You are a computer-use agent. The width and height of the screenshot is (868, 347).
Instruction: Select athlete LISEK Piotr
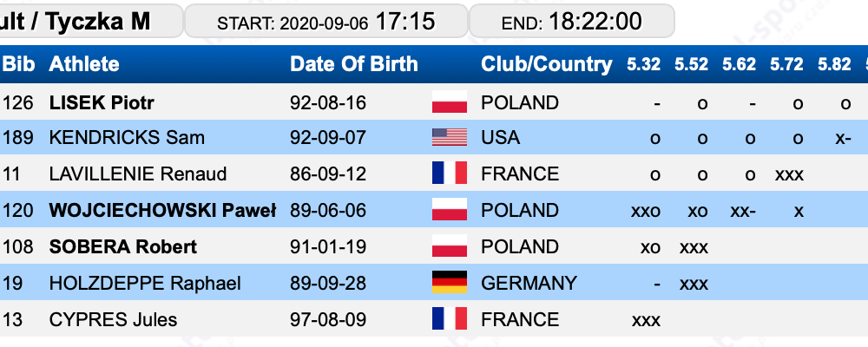[x=102, y=103]
